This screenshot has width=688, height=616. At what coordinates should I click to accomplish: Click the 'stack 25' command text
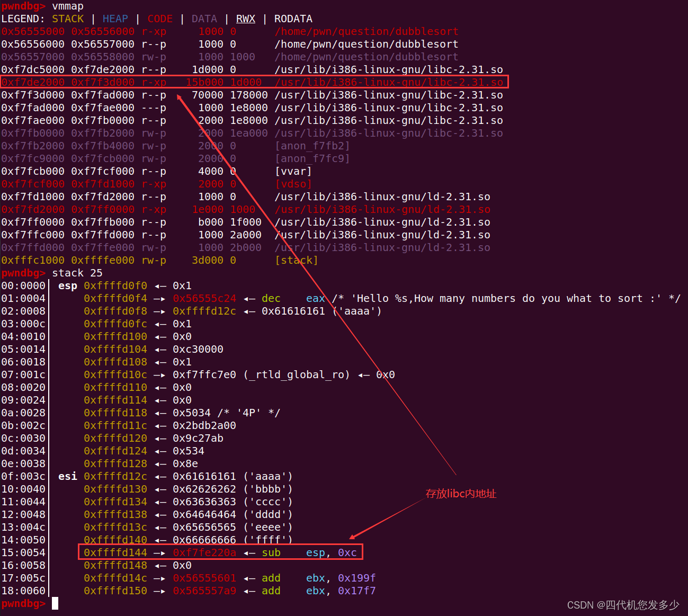point(77,273)
